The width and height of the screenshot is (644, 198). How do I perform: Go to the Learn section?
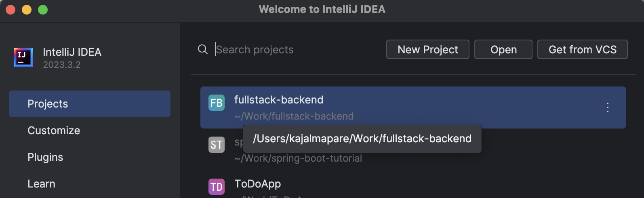tap(41, 184)
